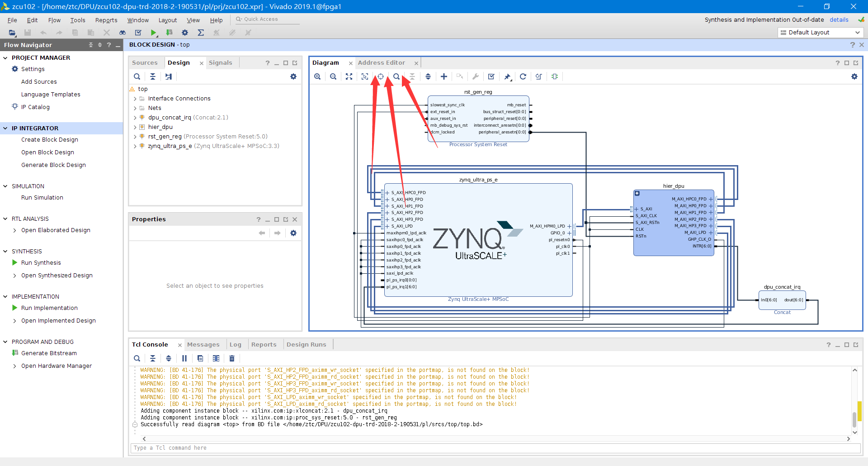Click Run Simulation

(x=42, y=198)
